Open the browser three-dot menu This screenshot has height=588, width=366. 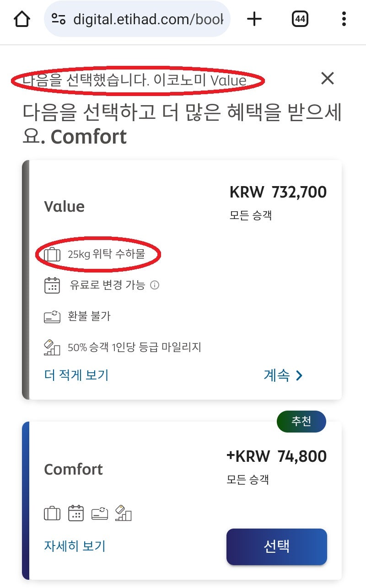[x=344, y=19]
